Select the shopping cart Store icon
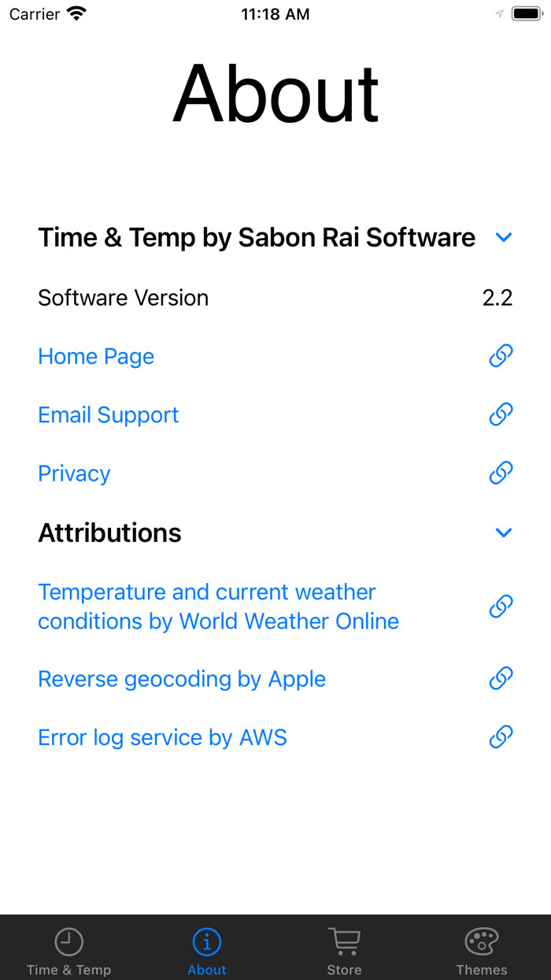The width and height of the screenshot is (551, 980). [x=344, y=940]
